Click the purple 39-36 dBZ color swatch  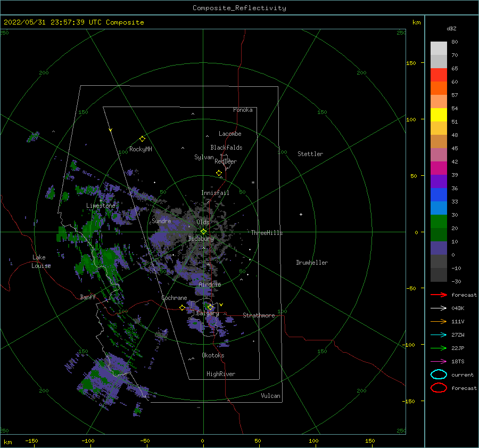point(439,181)
